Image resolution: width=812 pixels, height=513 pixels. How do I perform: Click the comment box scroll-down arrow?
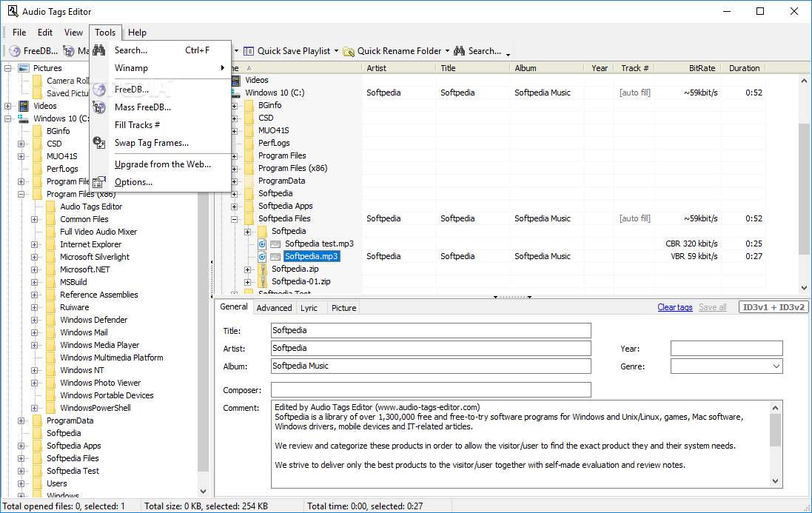pos(775,481)
